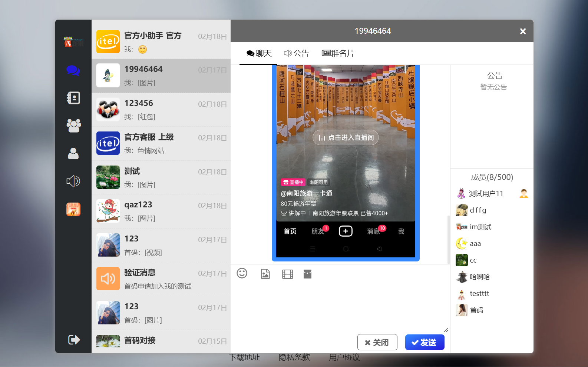
Task: Open the 隐私条款 link
Action: (x=294, y=357)
